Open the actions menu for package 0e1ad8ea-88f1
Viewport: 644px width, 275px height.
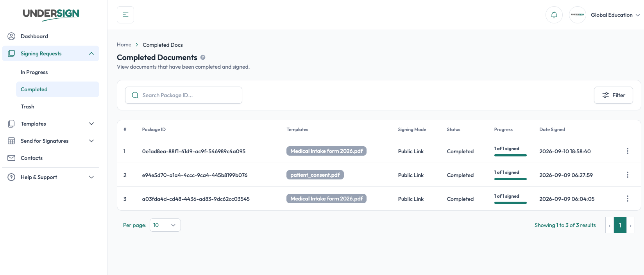tap(628, 151)
